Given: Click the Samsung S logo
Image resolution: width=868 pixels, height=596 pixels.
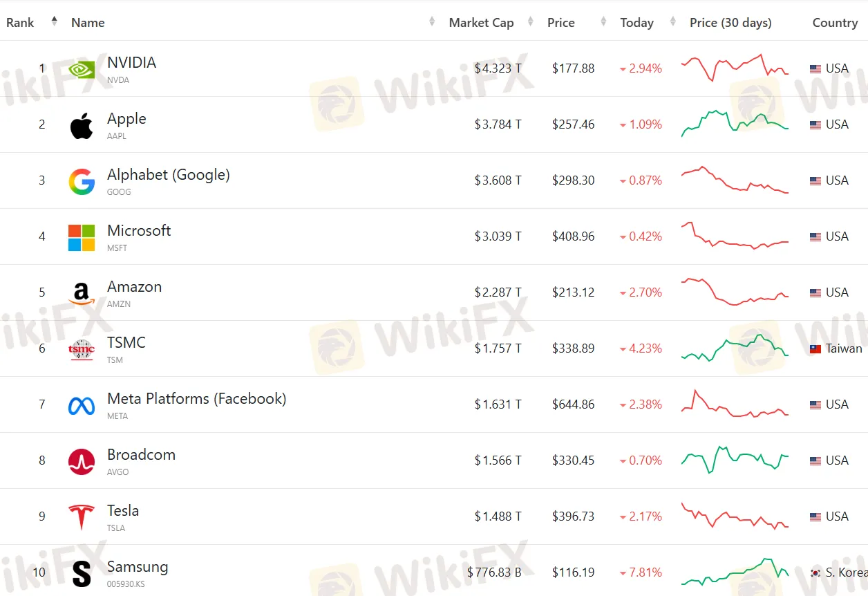Looking at the screenshot, I should pos(82,572).
